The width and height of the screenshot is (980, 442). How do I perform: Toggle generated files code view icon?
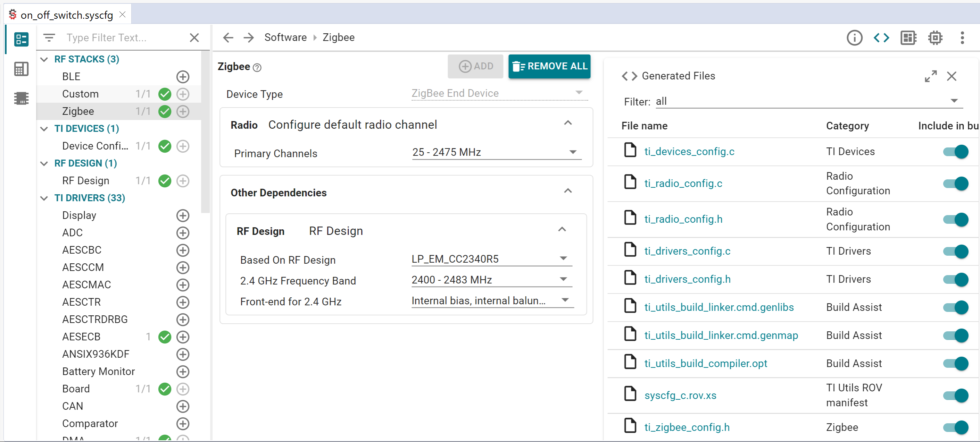pos(881,37)
